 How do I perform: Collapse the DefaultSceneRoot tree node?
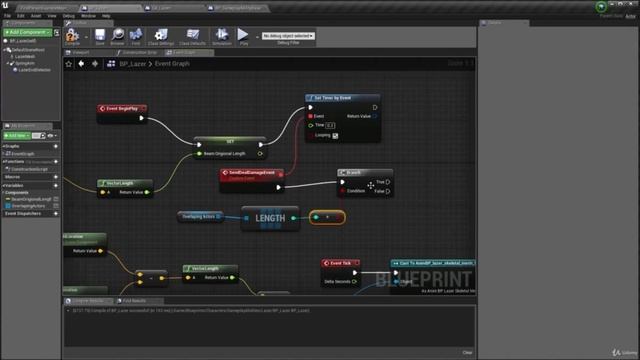point(4,50)
